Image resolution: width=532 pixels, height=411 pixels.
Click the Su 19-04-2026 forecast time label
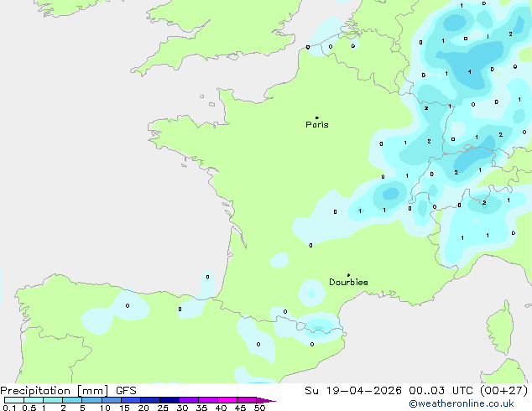click(x=353, y=390)
